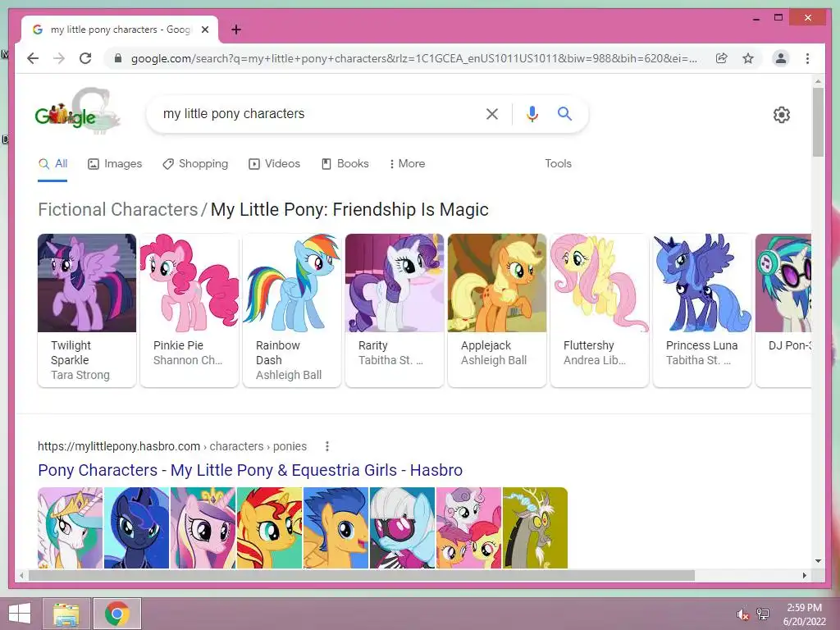This screenshot has height=630, width=840.
Task: Open Applejack character card
Action: 497,309
